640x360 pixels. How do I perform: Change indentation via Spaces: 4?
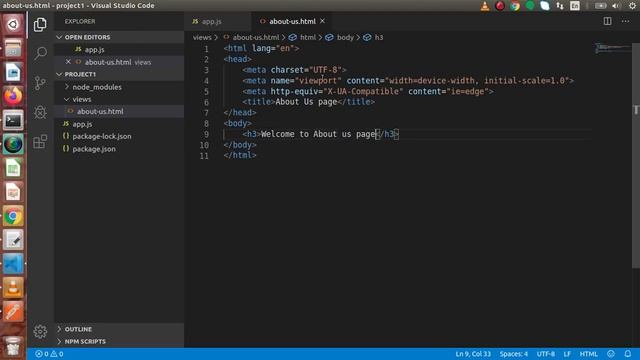click(513, 354)
